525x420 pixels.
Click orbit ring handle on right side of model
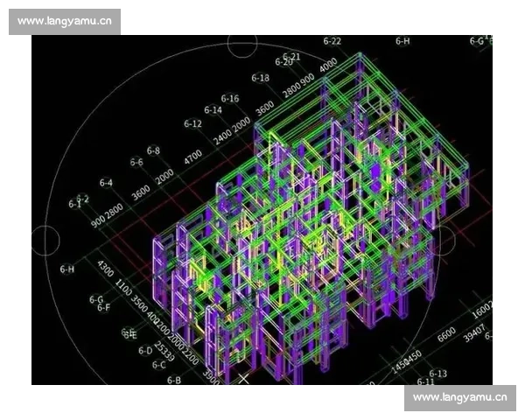pyautogui.click(x=441, y=241)
